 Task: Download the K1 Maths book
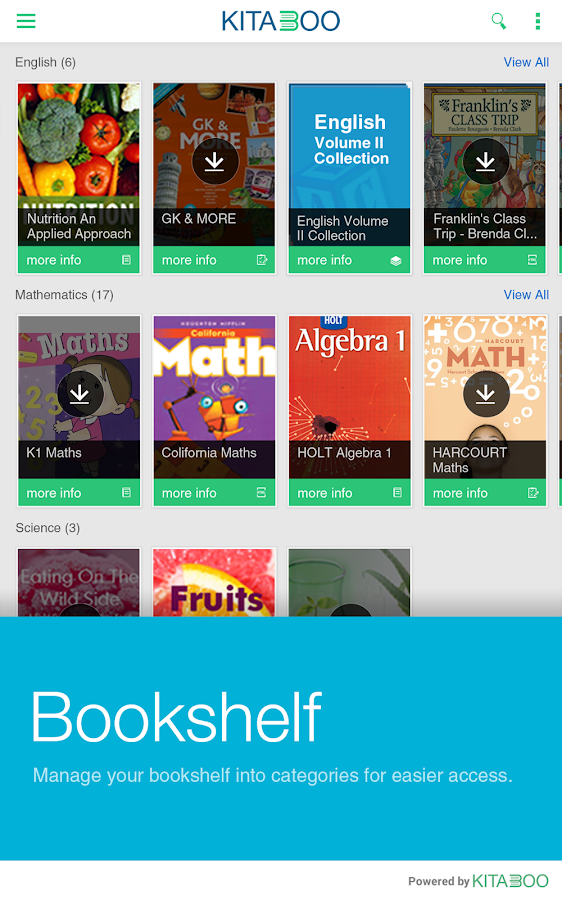(80, 394)
